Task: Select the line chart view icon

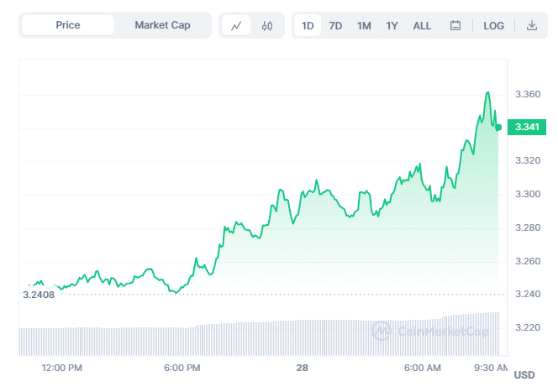Action: pyautogui.click(x=236, y=25)
